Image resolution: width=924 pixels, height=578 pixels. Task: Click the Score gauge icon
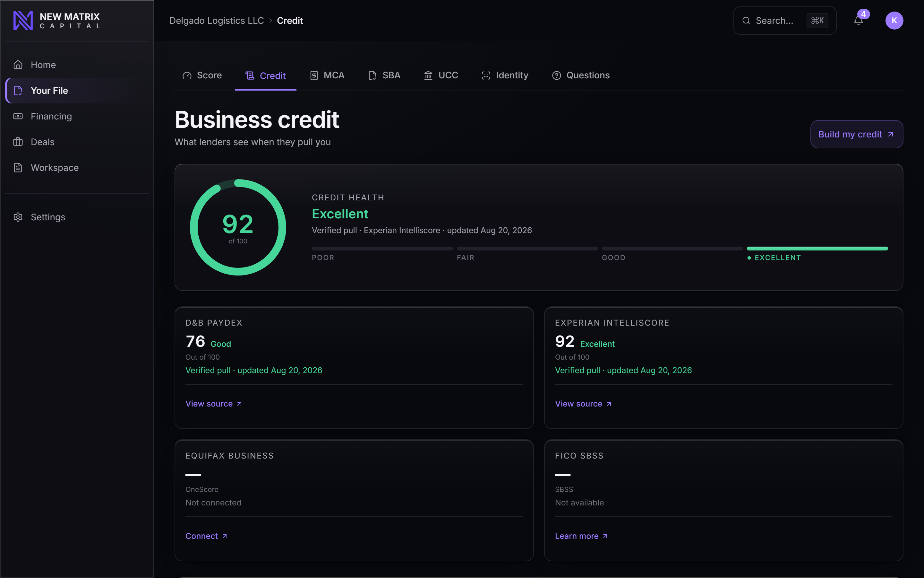[187, 76]
